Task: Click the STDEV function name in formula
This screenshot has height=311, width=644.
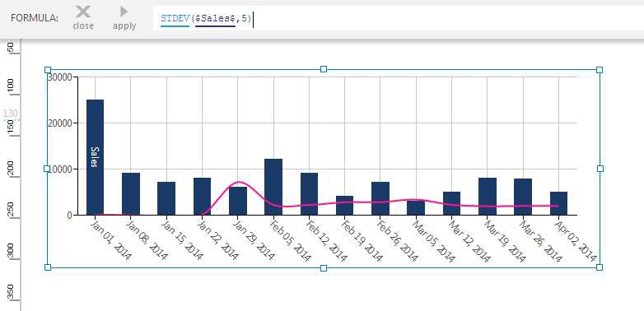Action: click(x=175, y=18)
